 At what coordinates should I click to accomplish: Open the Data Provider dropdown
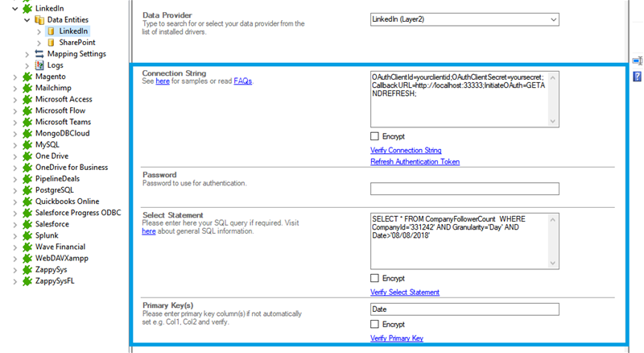tap(553, 19)
